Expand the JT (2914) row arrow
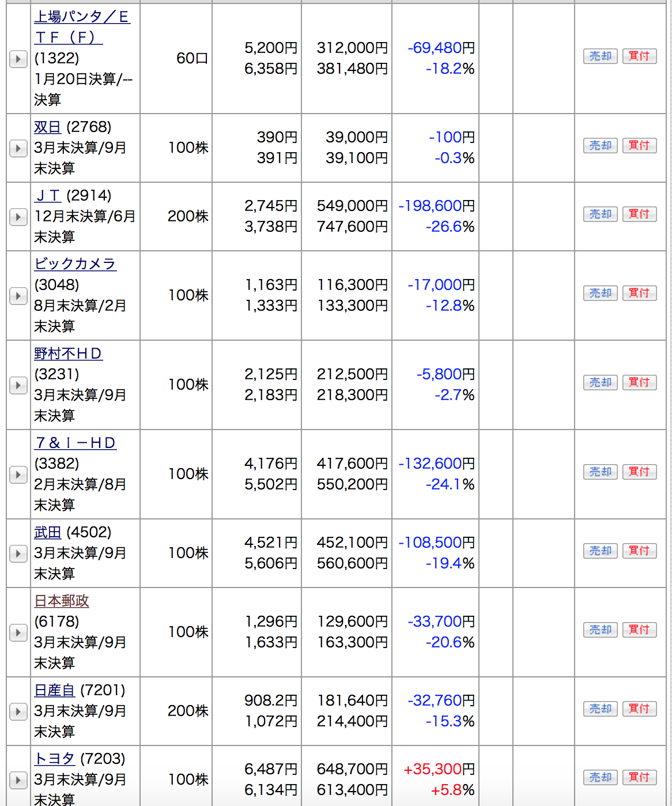Image resolution: width=672 pixels, height=806 pixels. pos(18,217)
